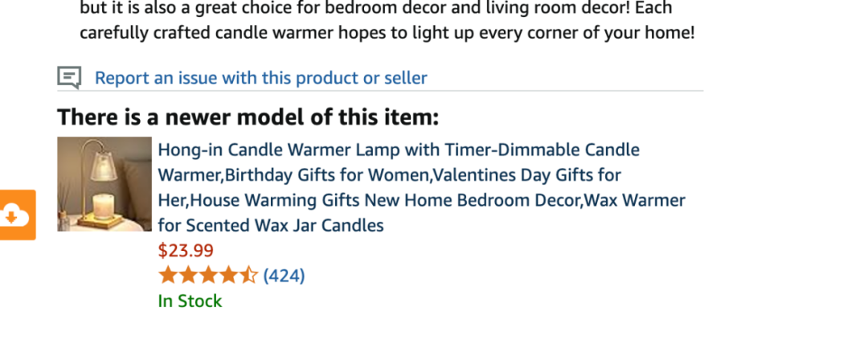Click the second orange rating star
This screenshot has width=868, height=353.
187,275
